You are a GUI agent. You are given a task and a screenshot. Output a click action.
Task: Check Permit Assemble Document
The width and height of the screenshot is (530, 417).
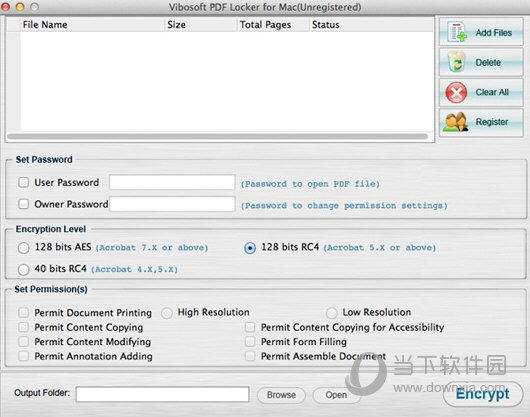click(x=250, y=356)
